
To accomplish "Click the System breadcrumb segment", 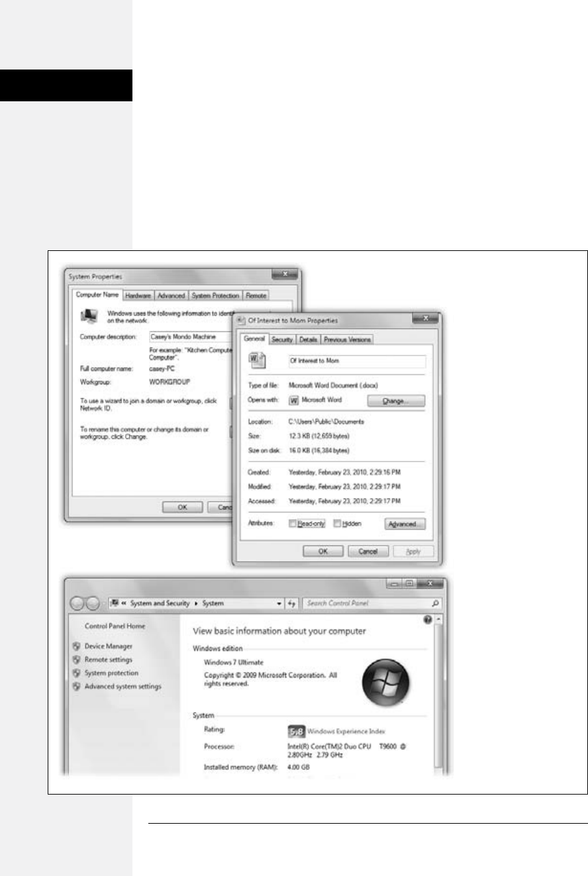I will coord(213,604).
